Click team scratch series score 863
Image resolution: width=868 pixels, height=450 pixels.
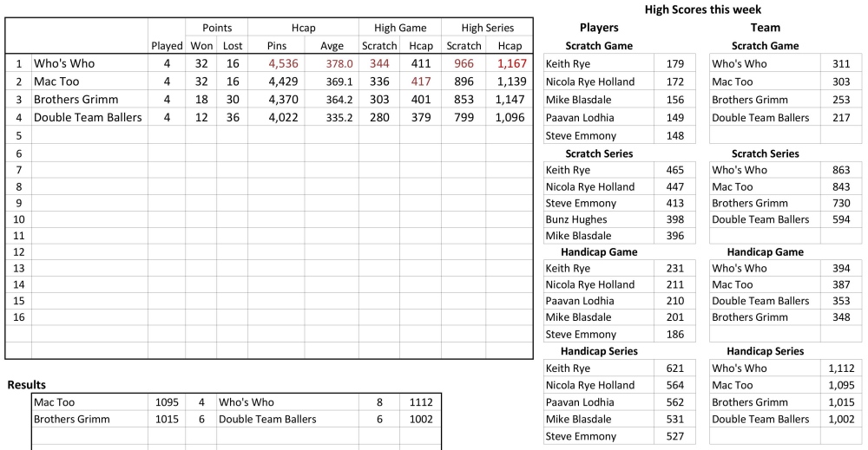point(840,170)
